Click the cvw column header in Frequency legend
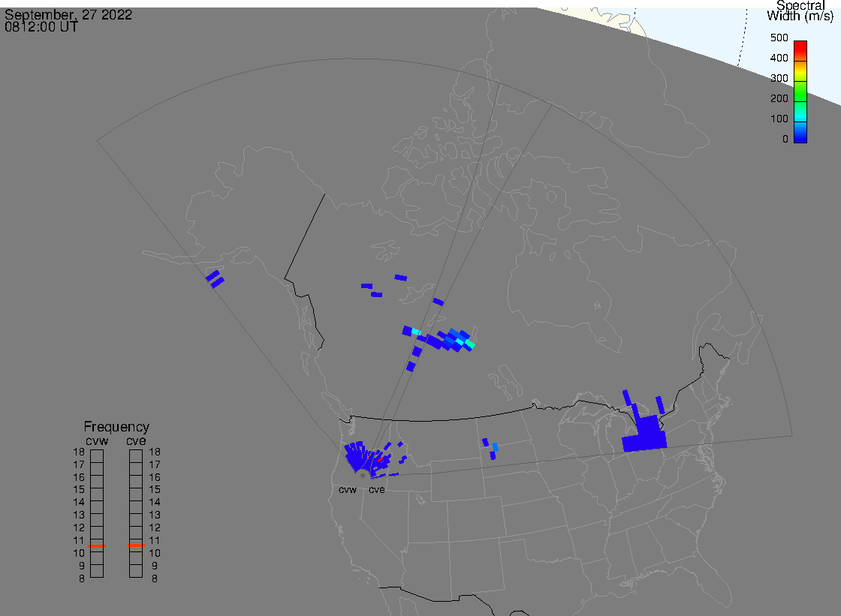 pyautogui.click(x=97, y=440)
